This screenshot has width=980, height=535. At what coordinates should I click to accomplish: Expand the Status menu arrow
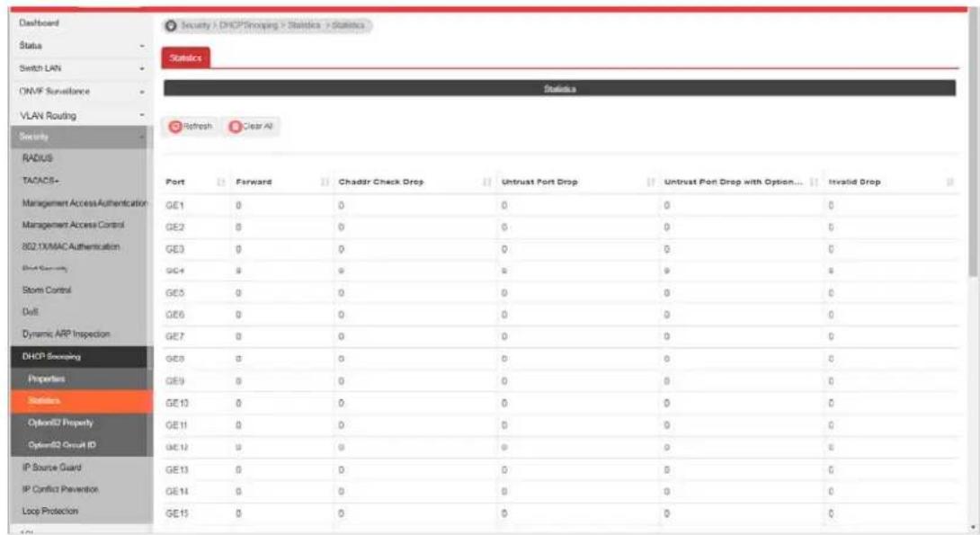pyautogui.click(x=142, y=46)
